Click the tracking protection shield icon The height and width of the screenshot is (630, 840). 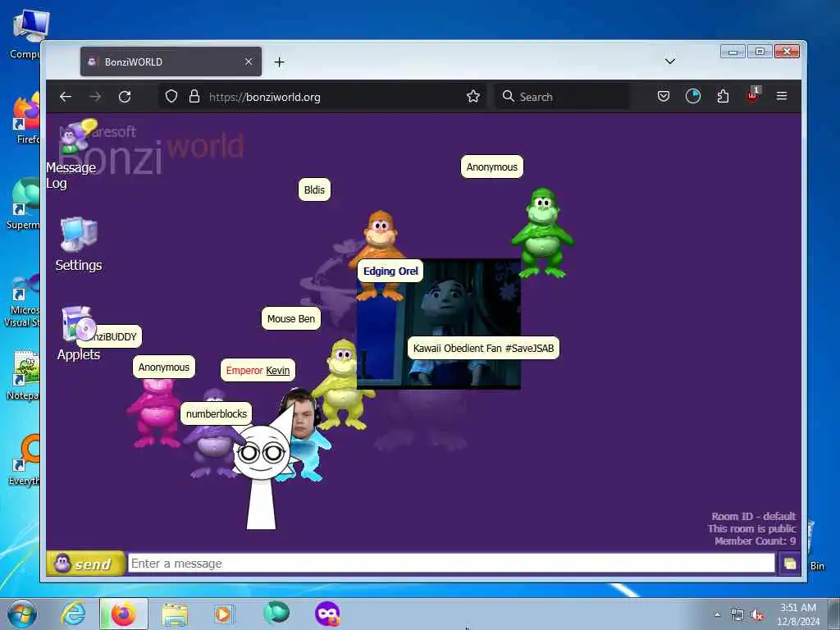pos(171,97)
